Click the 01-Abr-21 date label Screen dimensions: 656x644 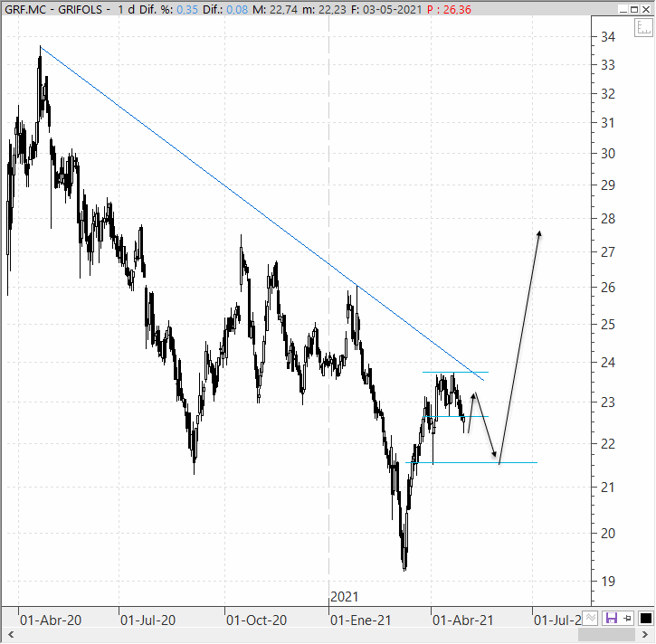(x=463, y=620)
